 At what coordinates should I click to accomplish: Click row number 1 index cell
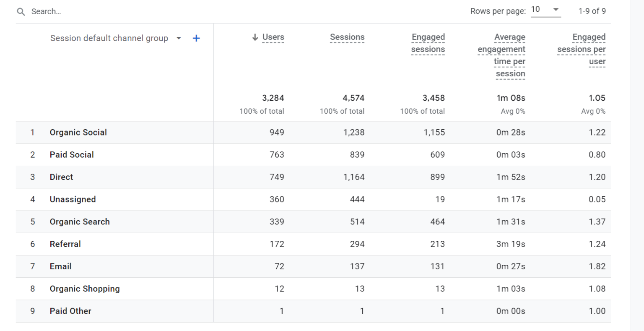[32, 133]
